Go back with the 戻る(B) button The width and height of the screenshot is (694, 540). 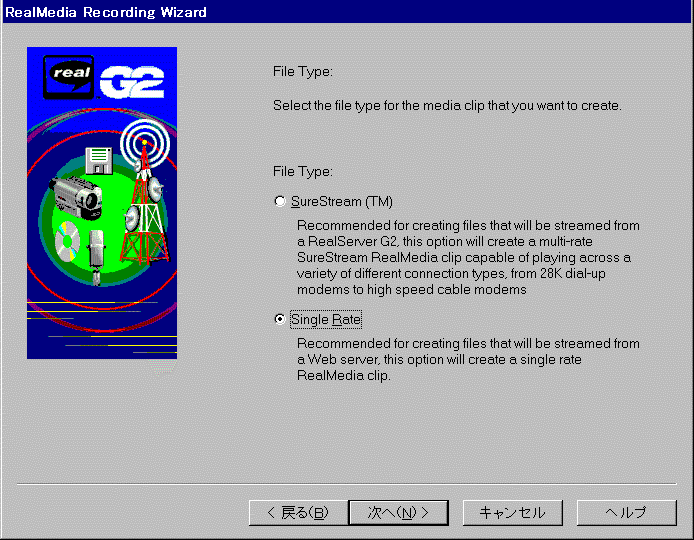point(298,513)
